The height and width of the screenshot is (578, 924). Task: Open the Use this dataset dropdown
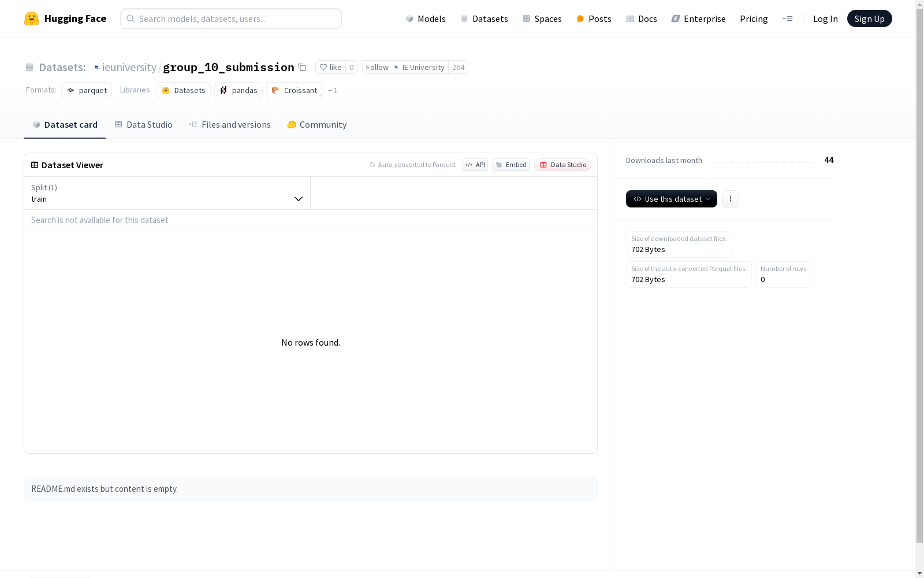[x=672, y=199]
